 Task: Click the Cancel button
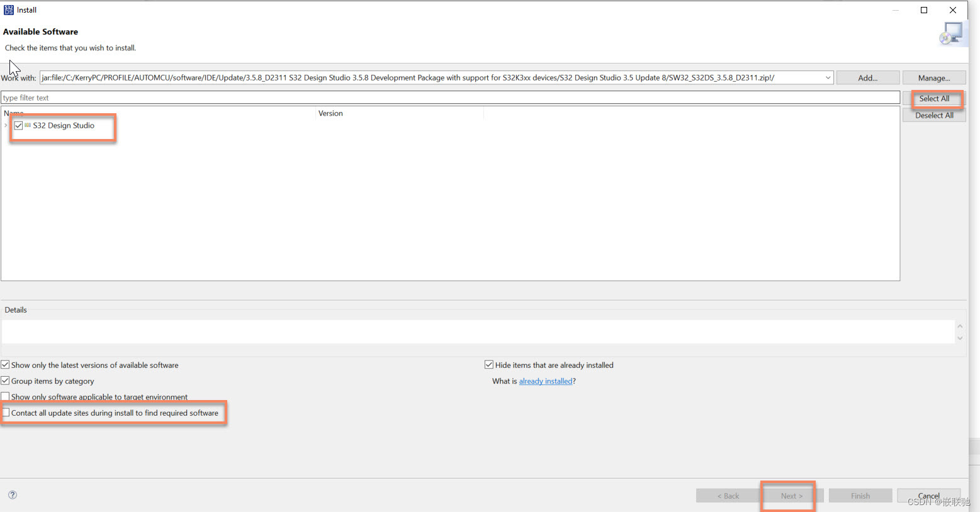[x=929, y=496]
